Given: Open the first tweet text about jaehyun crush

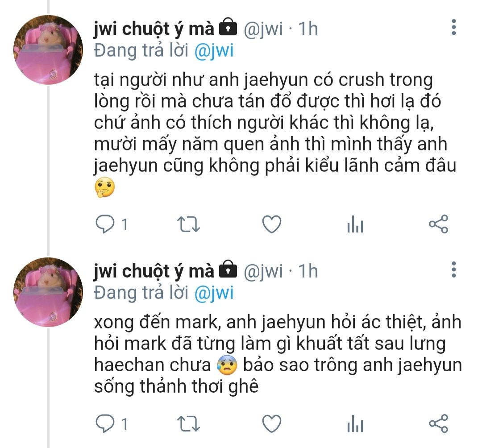Looking at the screenshot, I should (275, 134).
